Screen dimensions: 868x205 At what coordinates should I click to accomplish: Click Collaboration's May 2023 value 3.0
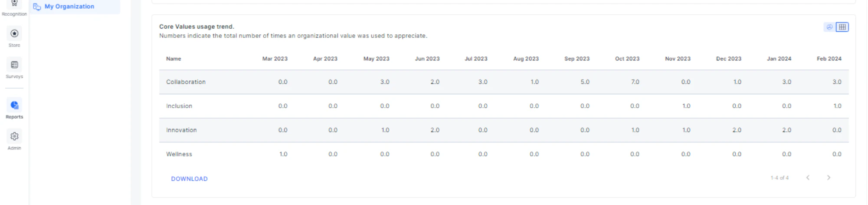point(385,82)
